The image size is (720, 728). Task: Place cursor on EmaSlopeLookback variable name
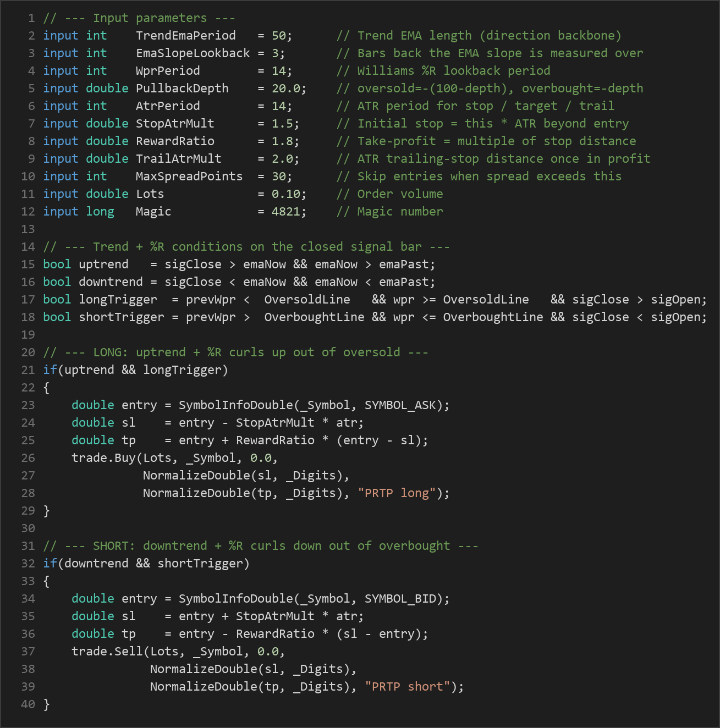[x=193, y=53]
